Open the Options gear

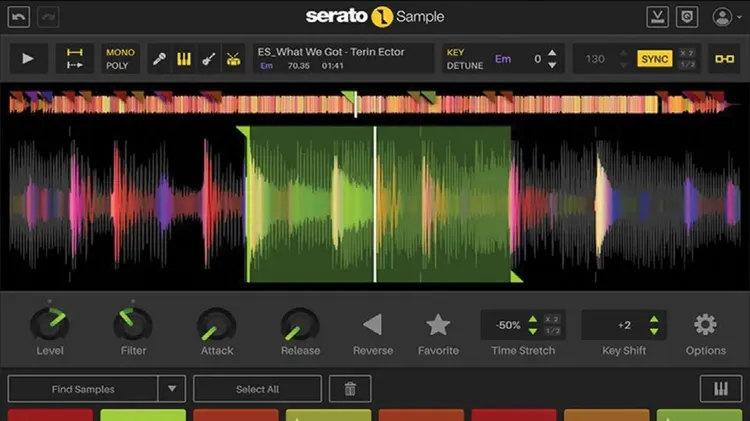pyautogui.click(x=706, y=325)
